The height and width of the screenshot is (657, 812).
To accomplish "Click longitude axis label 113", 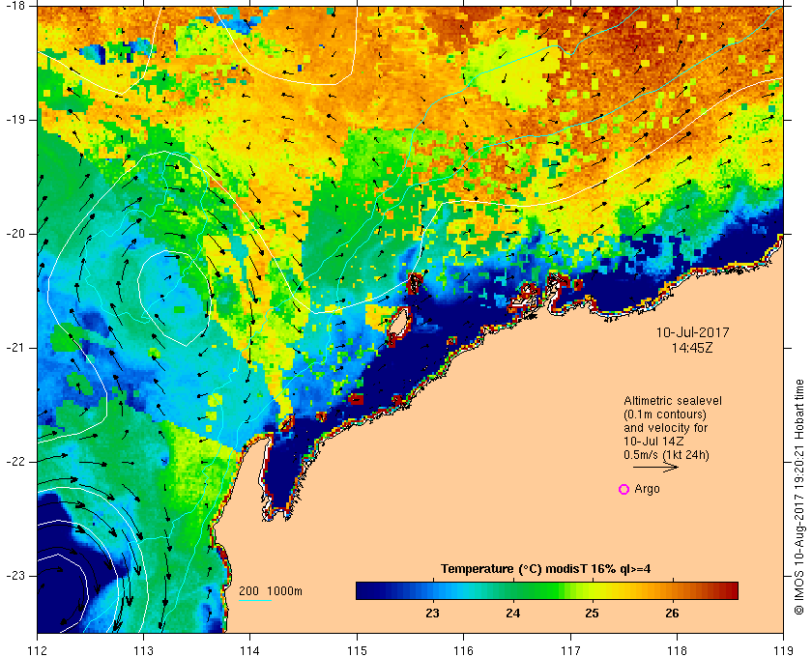I will coord(143,649).
